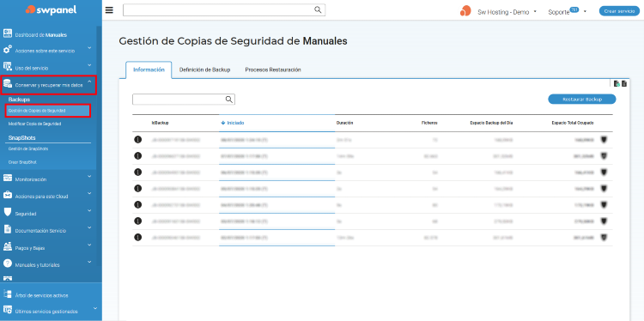Focus the top global search field
644x321 pixels.
point(224,10)
